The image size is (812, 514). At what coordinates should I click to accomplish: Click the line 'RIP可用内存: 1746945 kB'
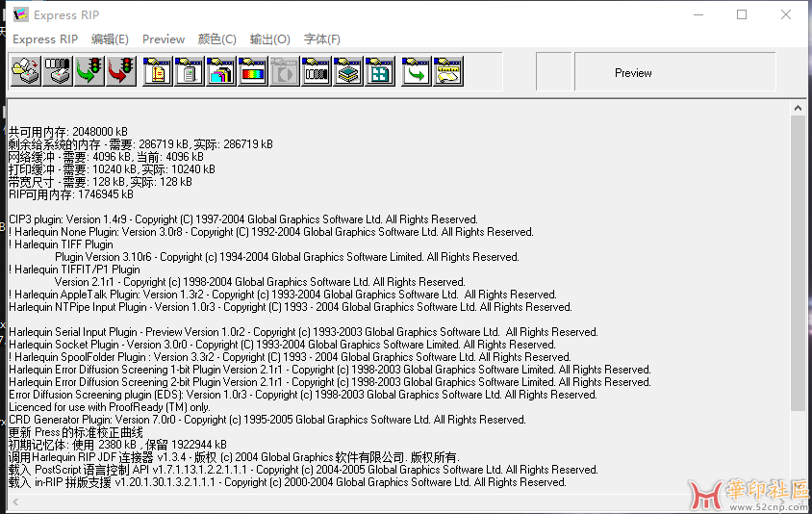(x=71, y=194)
